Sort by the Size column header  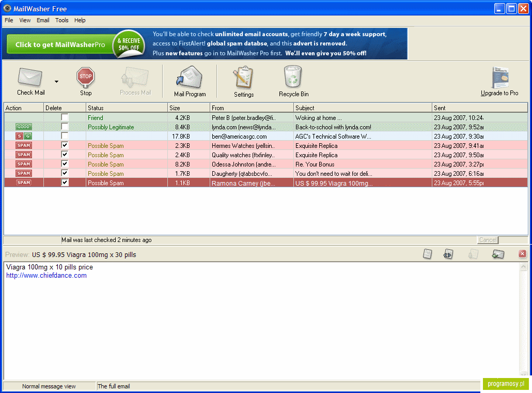coord(189,108)
